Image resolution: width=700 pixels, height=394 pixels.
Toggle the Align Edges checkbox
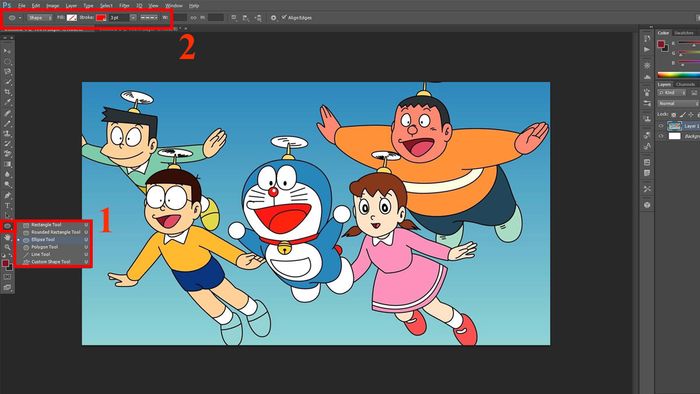point(284,17)
